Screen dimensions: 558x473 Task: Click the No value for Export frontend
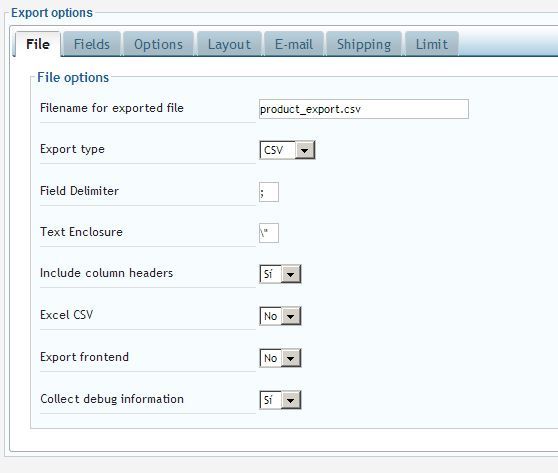[270, 358]
